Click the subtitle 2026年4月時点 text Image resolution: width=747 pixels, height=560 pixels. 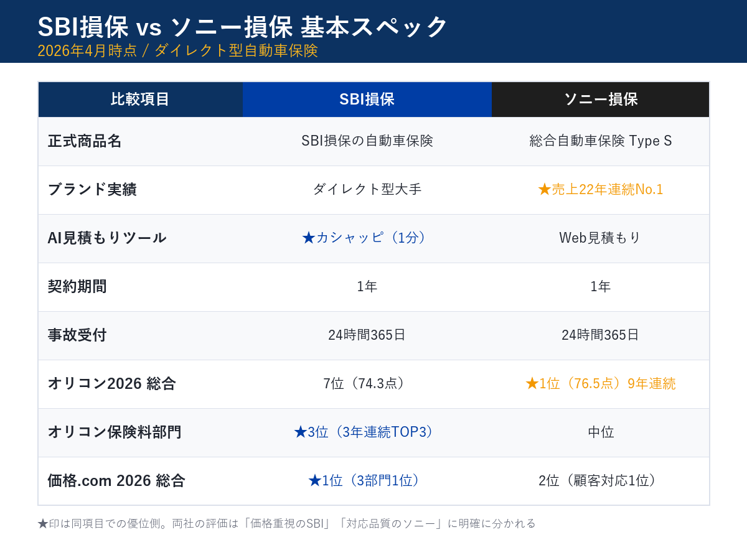pyautogui.click(x=87, y=52)
